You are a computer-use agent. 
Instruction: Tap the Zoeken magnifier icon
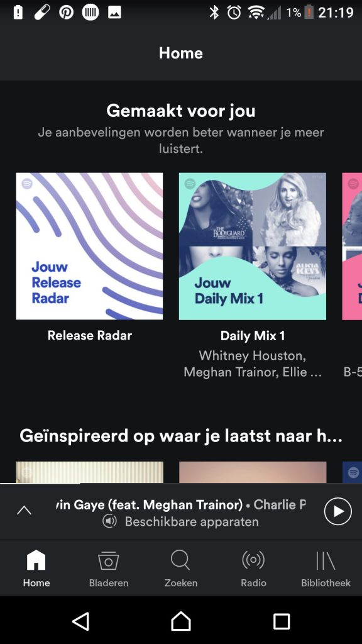point(180,560)
